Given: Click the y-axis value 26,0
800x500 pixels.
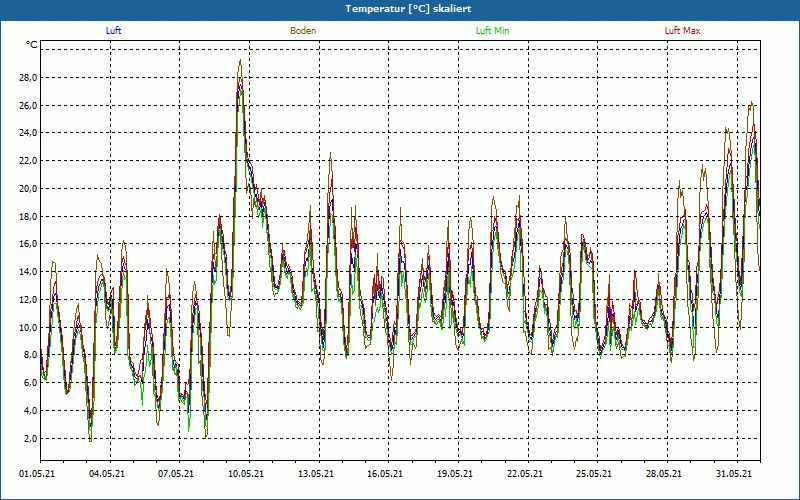Looking at the screenshot, I should point(28,106).
